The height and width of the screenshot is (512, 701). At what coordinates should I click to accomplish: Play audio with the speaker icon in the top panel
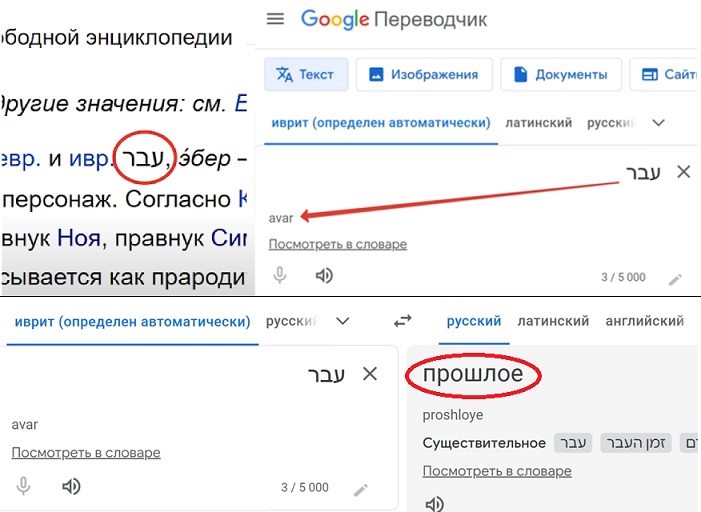pyautogui.click(x=323, y=276)
